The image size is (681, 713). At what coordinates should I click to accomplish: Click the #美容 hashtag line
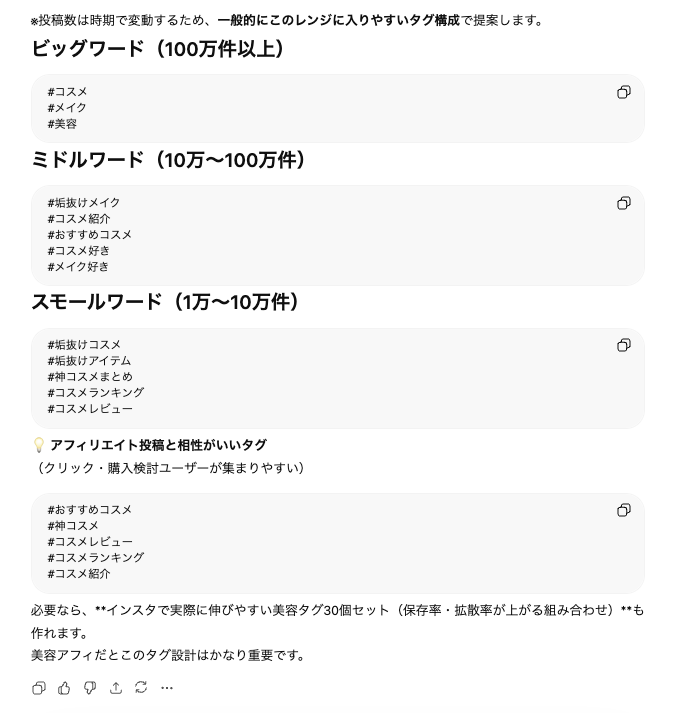point(62,124)
